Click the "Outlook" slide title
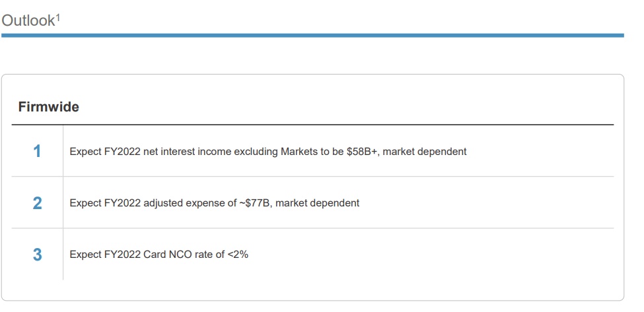Screen dimensions: 644x312 click(28, 21)
